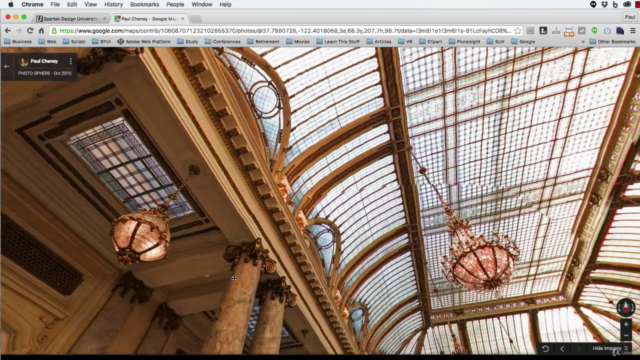The width and height of the screenshot is (640, 360).
Task: Bookmark this page with the star icon
Action: click(518, 31)
